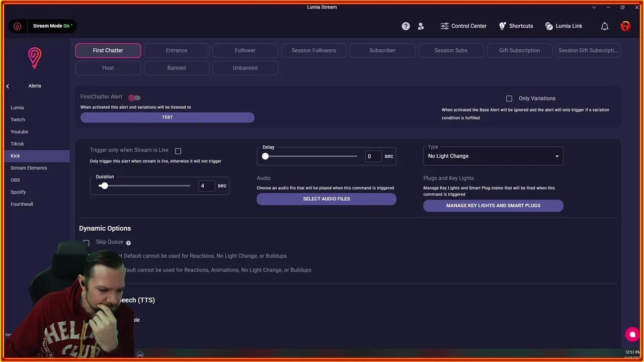Click the TEST button
The width and height of the screenshot is (644, 362).
168,117
